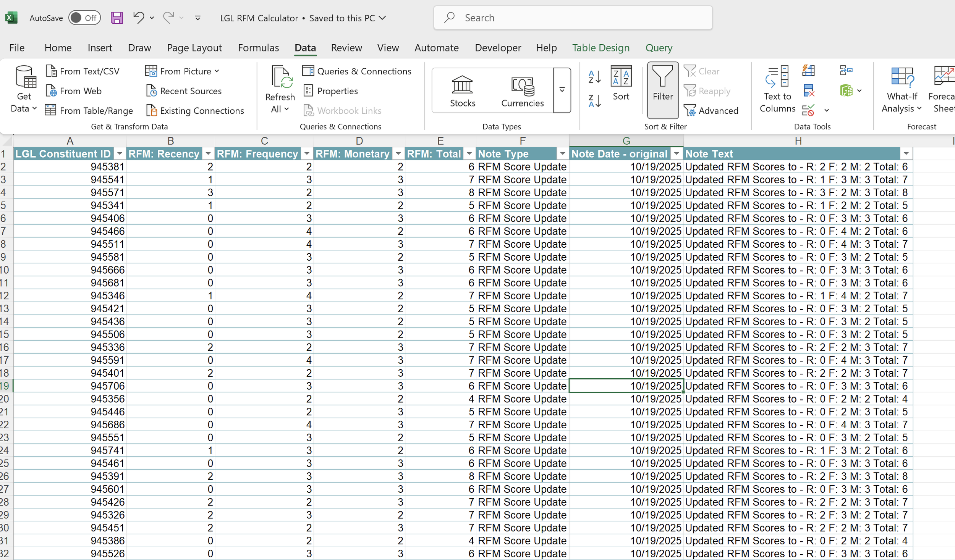Click the Redo arrow icon

pos(168,18)
